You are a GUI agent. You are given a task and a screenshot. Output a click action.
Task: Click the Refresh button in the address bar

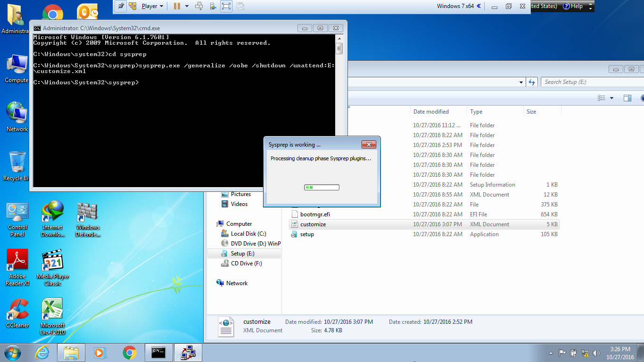pyautogui.click(x=532, y=82)
